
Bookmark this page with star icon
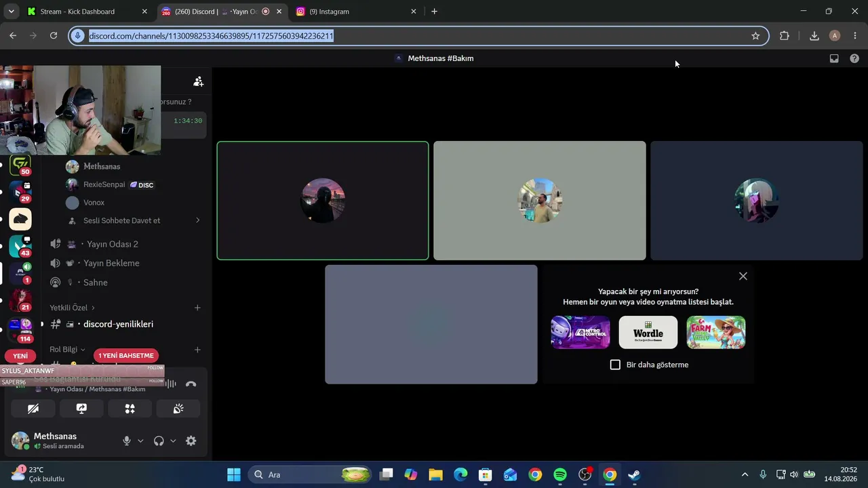coord(755,36)
